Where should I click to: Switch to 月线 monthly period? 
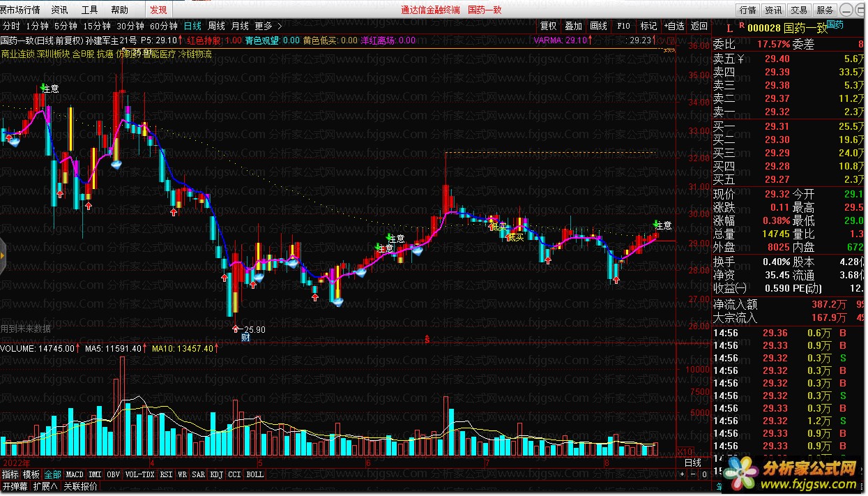(x=240, y=26)
